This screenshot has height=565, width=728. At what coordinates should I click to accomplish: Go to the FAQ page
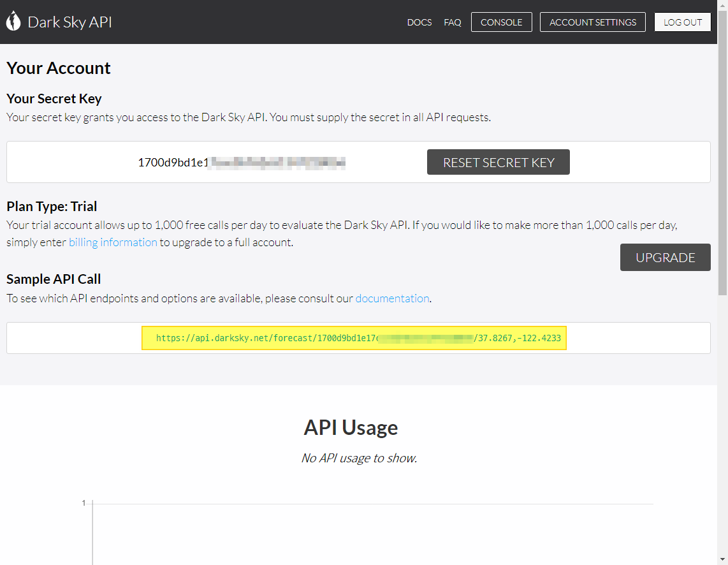pos(452,22)
